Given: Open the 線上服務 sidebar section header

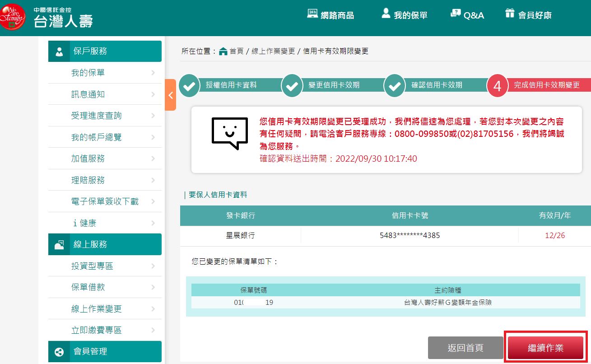Looking at the screenshot, I should tap(105, 244).
